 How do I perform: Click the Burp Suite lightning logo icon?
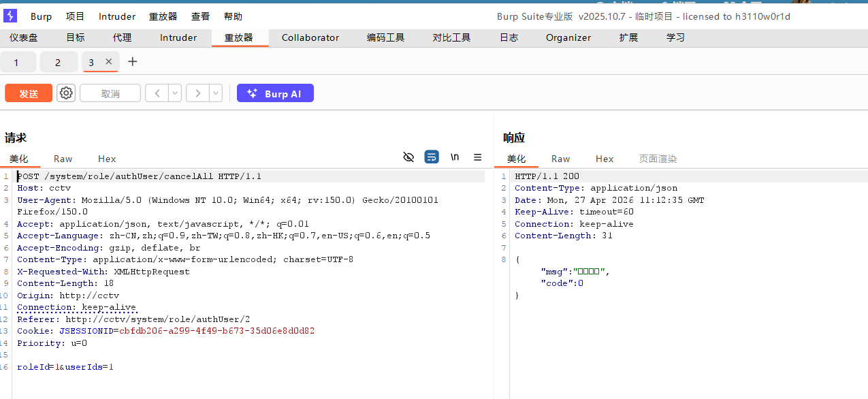coord(10,16)
